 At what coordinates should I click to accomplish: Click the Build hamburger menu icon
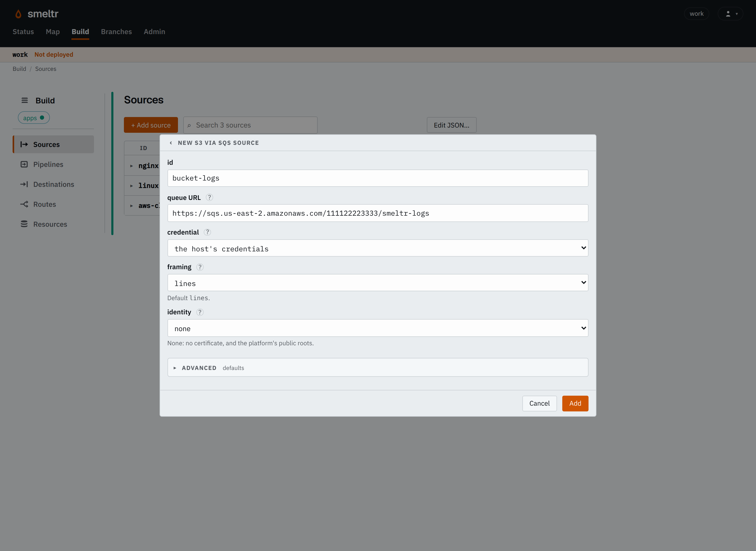(x=24, y=100)
